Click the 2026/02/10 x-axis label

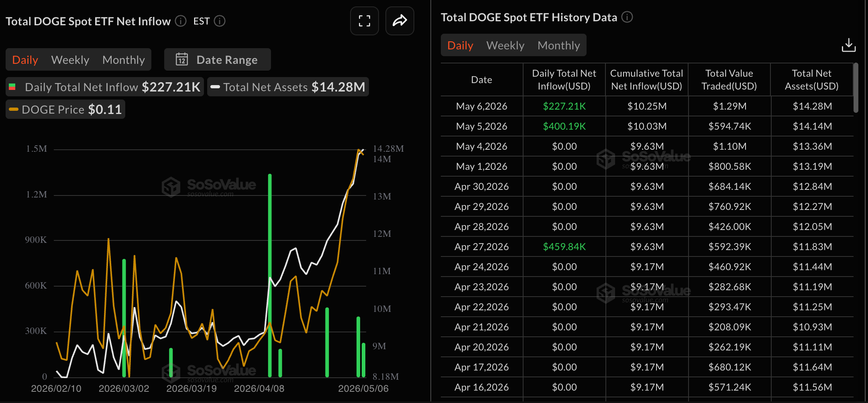pyautogui.click(x=56, y=389)
